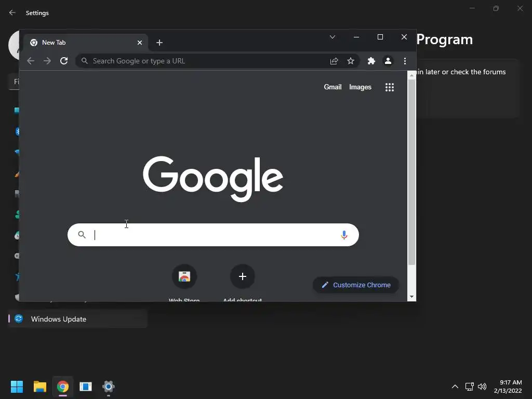
Task: Close the New Tab tab
Action: [x=139, y=43]
